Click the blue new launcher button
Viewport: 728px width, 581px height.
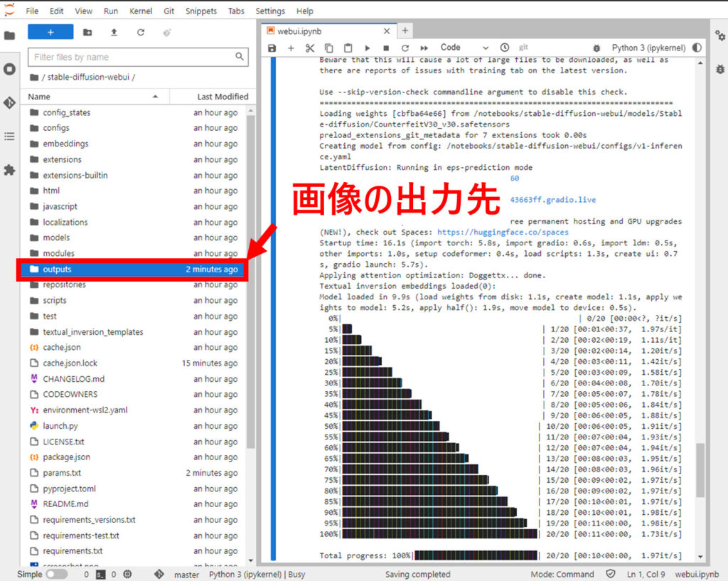click(x=50, y=33)
